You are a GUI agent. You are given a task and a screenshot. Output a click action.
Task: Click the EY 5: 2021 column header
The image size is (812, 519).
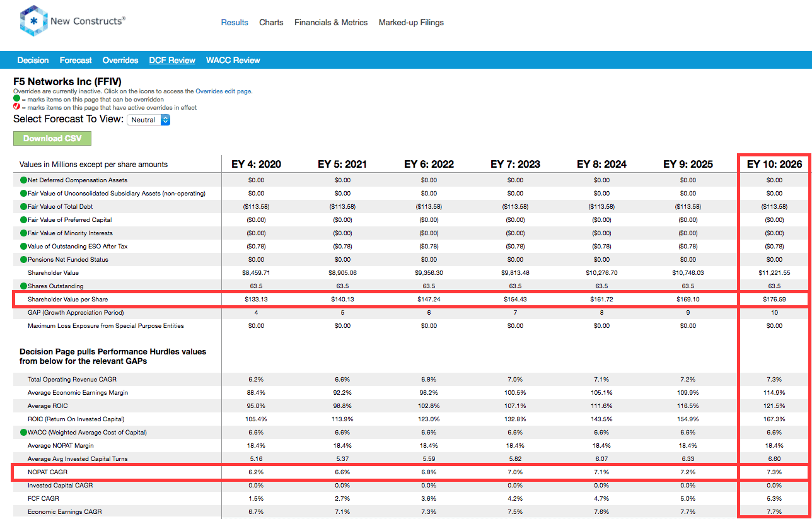tap(342, 164)
